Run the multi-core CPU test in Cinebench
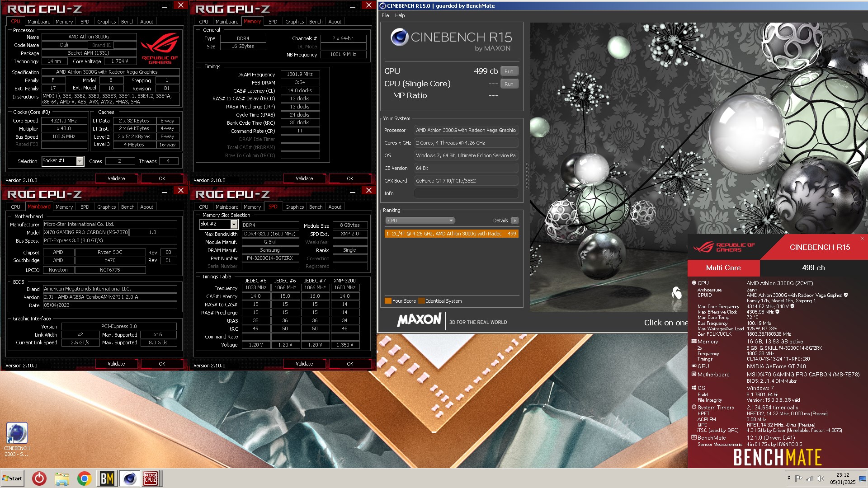Viewport: 868px width, 488px height. click(x=509, y=71)
